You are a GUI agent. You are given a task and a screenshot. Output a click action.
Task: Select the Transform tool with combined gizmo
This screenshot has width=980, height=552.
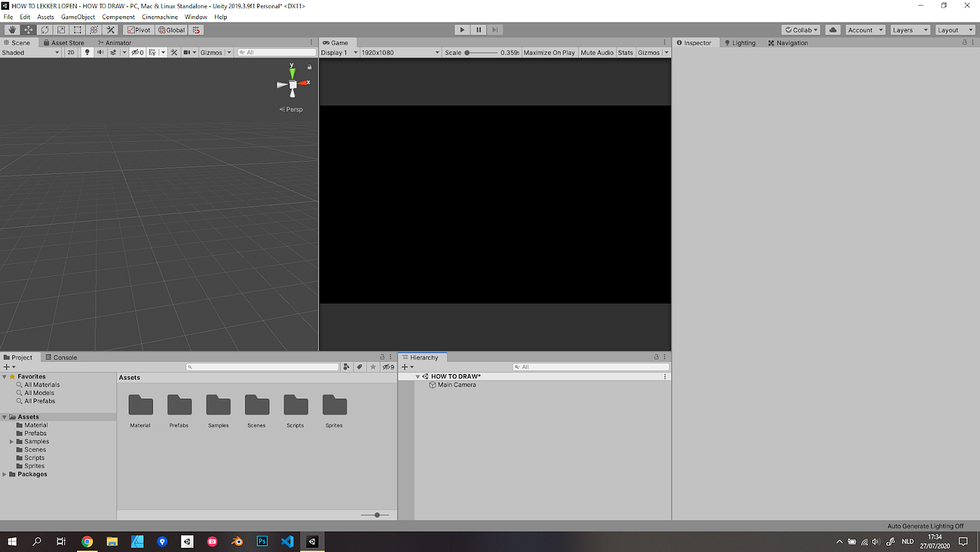click(94, 30)
